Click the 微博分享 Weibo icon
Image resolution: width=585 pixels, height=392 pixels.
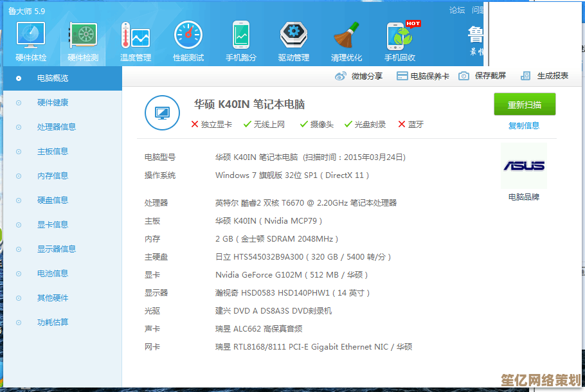[x=340, y=76]
